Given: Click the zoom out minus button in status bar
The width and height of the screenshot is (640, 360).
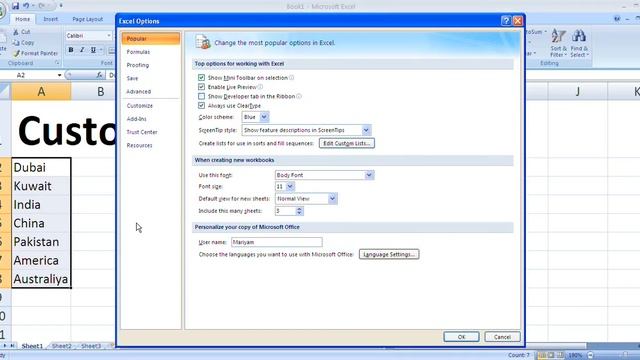Looking at the screenshot, I should tap(590, 355).
